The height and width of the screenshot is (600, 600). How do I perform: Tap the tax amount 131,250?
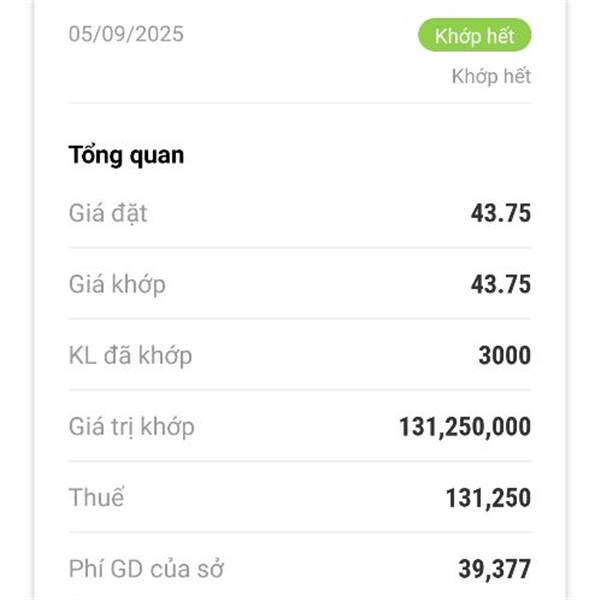click(488, 498)
